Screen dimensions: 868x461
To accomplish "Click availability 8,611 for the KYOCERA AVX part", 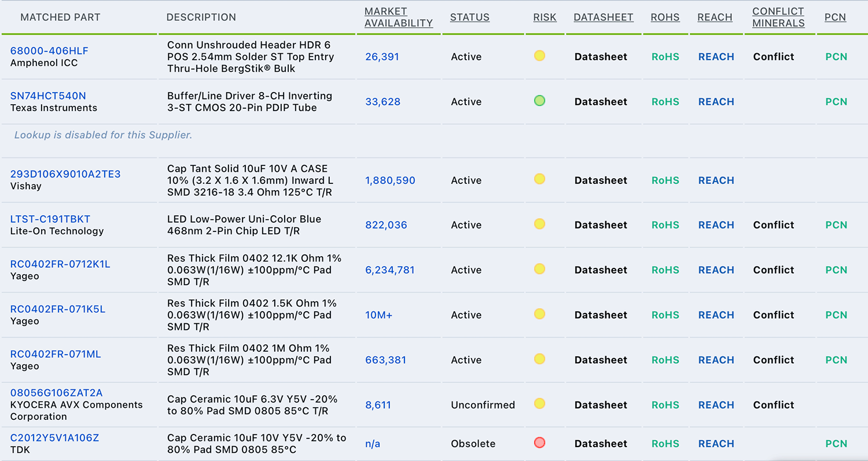I will [x=378, y=405].
